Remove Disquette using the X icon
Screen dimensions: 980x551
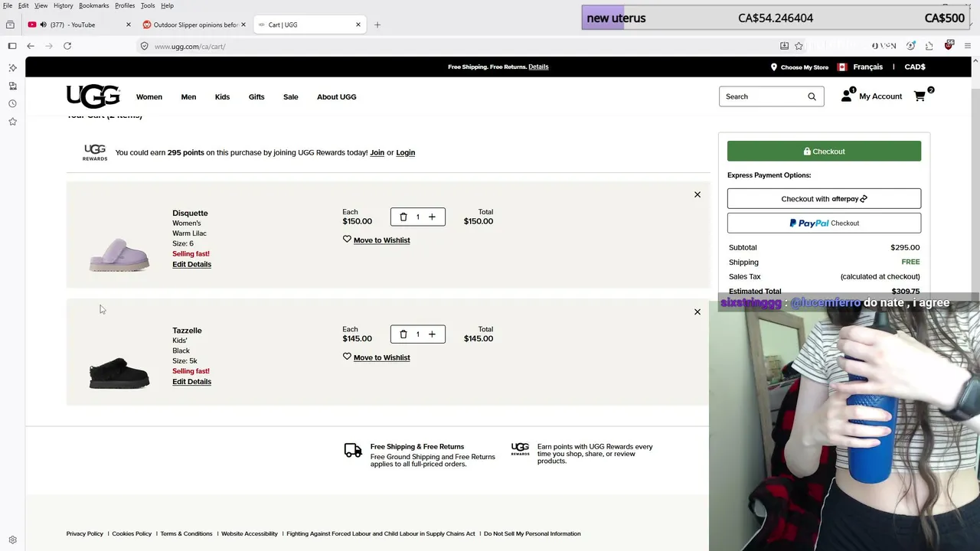tap(697, 194)
